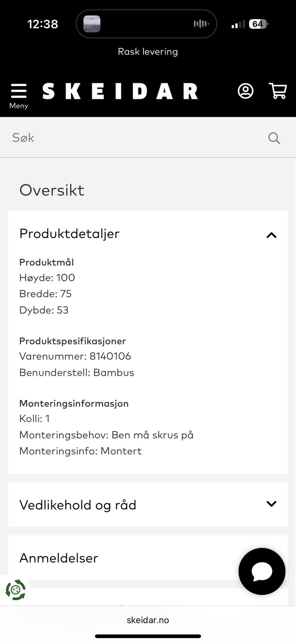Open the shopping cart
The image size is (296, 644).
[278, 91]
